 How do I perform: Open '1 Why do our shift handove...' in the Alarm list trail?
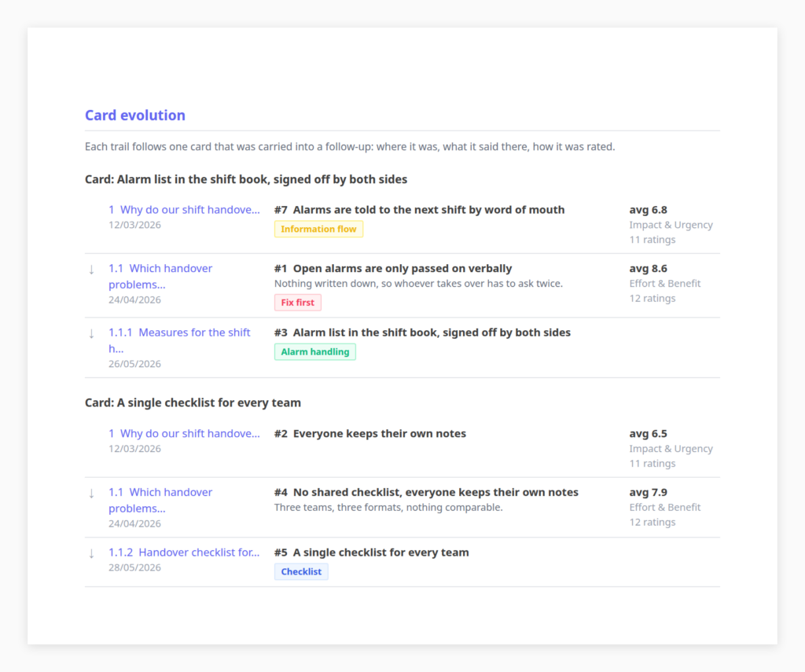184,210
